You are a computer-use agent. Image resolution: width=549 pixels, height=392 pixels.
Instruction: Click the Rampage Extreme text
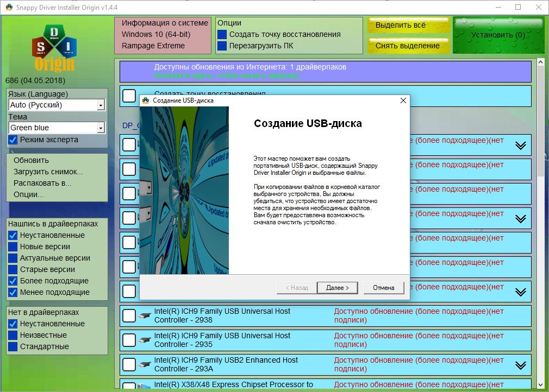(153, 46)
